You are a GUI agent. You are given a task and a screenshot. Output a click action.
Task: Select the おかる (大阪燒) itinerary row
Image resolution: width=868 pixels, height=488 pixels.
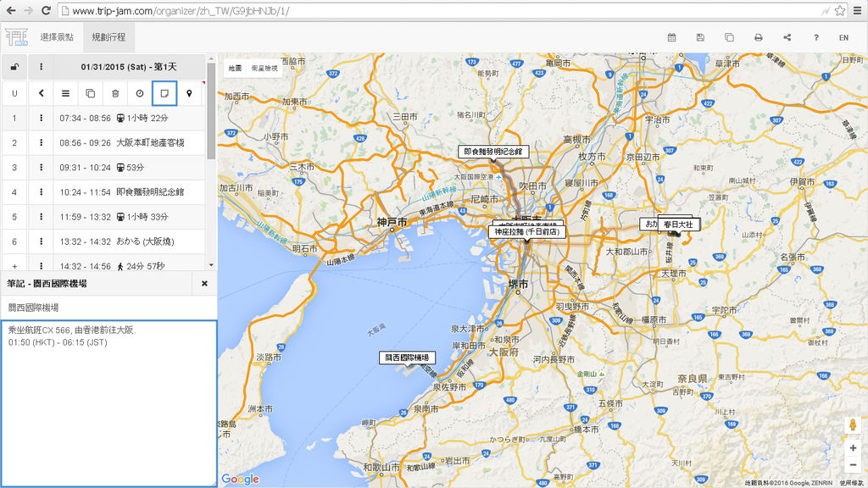click(x=129, y=241)
